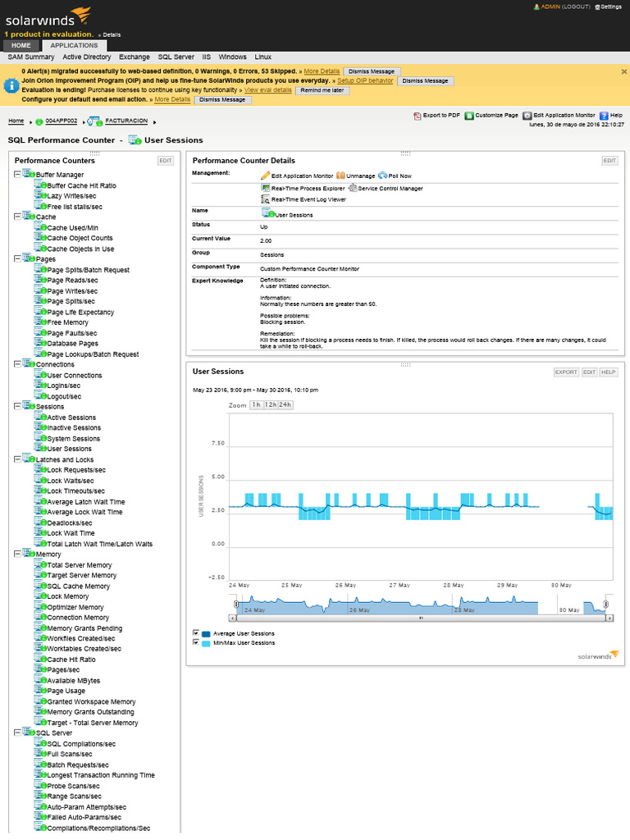Select the 12h zoom option
Viewport: 630px width, 840px height.
(x=269, y=405)
